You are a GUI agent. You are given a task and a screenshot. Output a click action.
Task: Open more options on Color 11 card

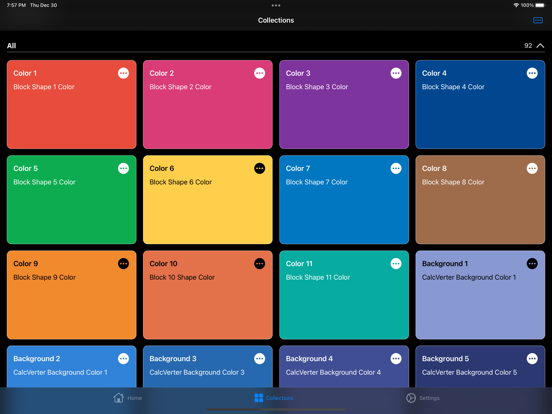point(396,263)
